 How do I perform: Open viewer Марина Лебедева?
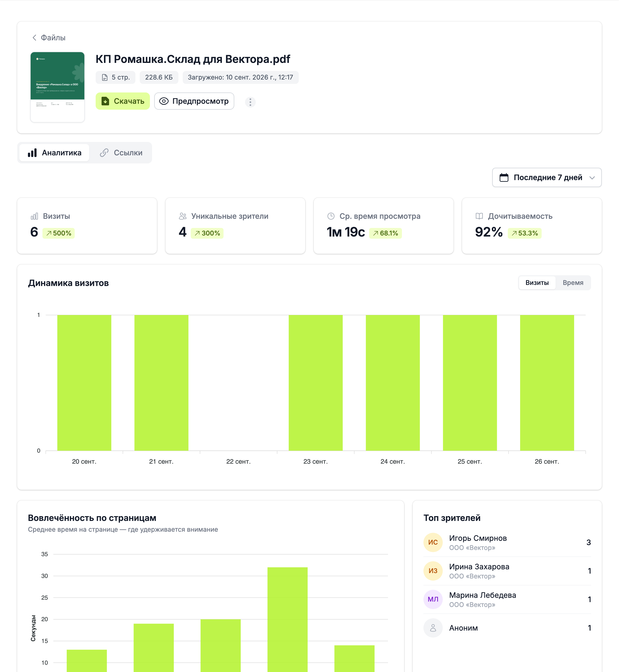tap(507, 599)
